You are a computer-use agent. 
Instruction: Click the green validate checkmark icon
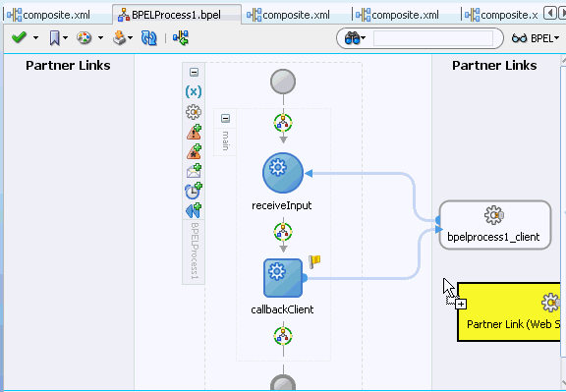click(x=19, y=37)
